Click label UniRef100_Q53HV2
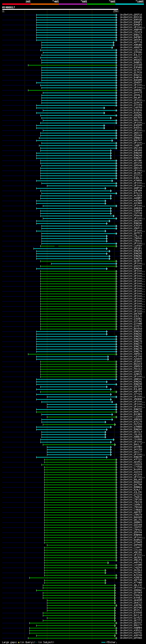The height and width of the screenshot is (644, 146). (x=131, y=361)
